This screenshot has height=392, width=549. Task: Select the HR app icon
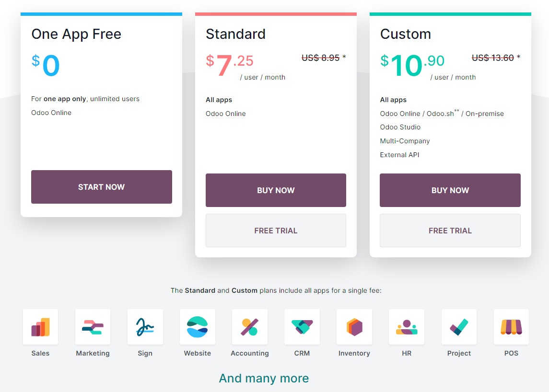(x=407, y=327)
